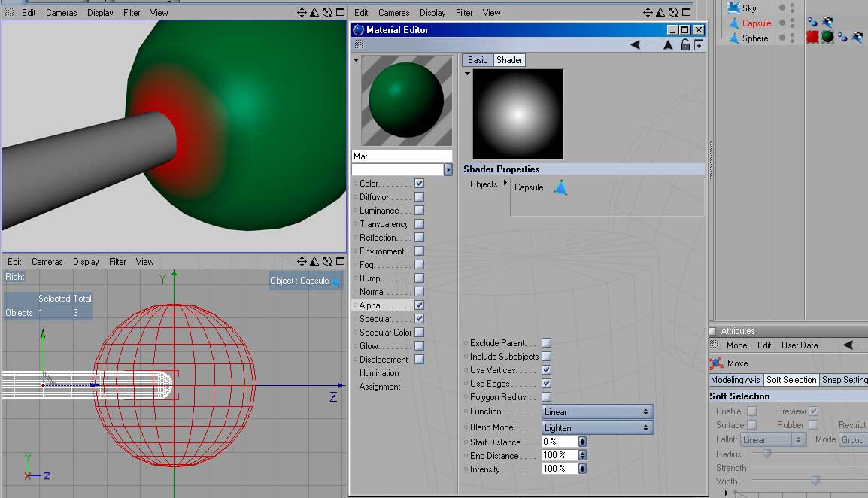The image size is (868, 498).
Task: Click zoom-view icon in Right viewport
Action: [314, 261]
